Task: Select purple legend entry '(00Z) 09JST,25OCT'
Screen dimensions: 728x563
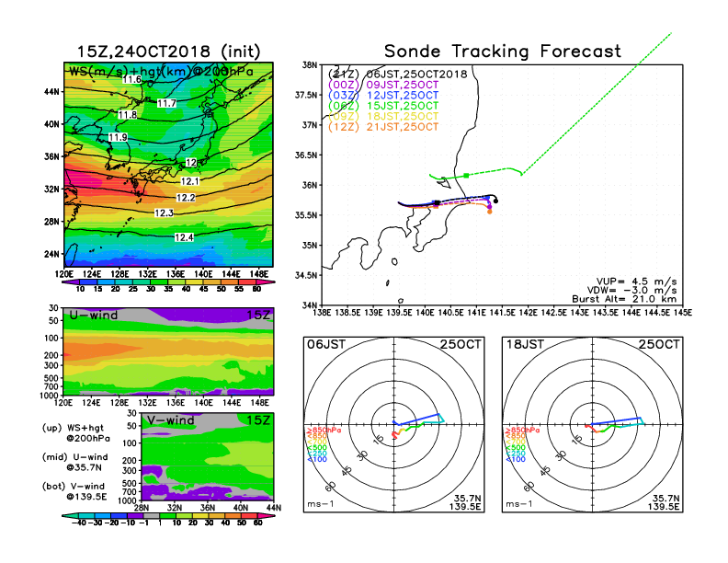Action: pos(383,85)
